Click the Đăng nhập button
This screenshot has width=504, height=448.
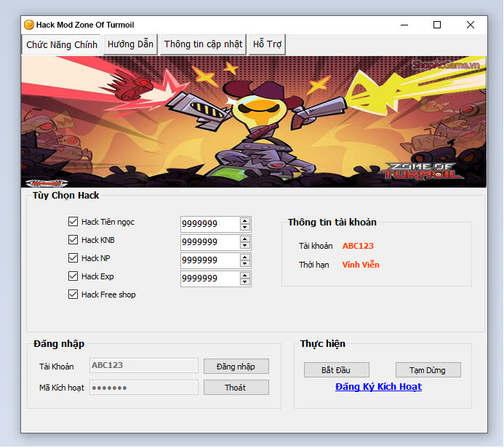pyautogui.click(x=236, y=367)
